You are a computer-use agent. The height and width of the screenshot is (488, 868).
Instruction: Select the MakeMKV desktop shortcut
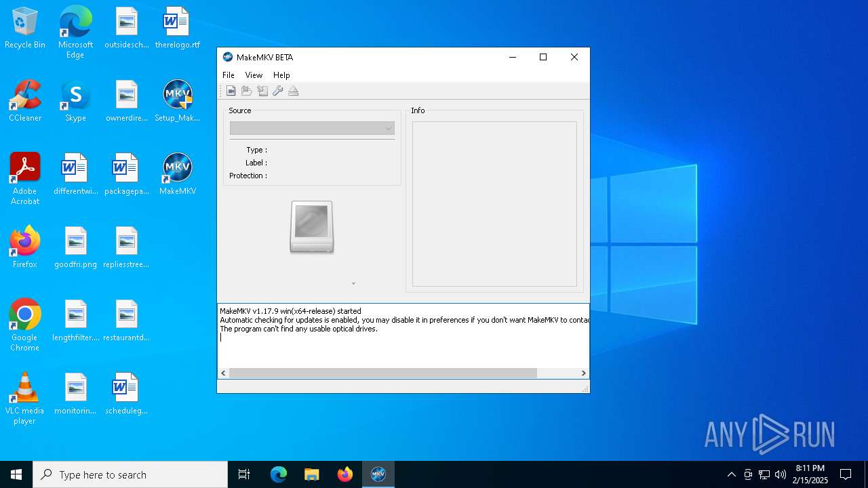coord(178,174)
